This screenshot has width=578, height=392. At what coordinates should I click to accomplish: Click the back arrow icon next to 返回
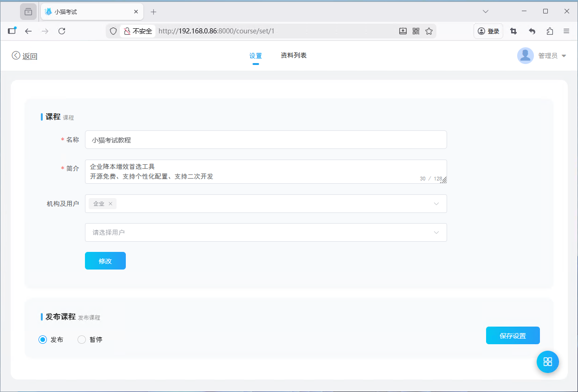coord(16,56)
